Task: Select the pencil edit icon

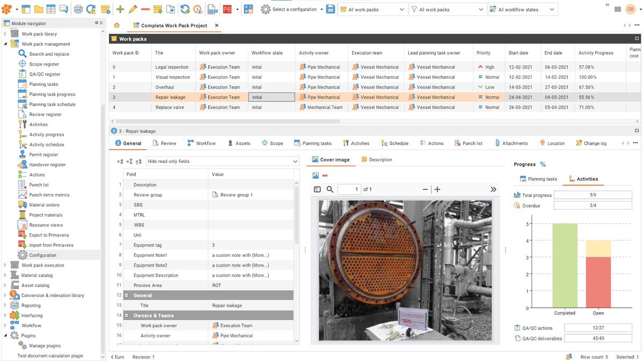Action: click(x=132, y=9)
